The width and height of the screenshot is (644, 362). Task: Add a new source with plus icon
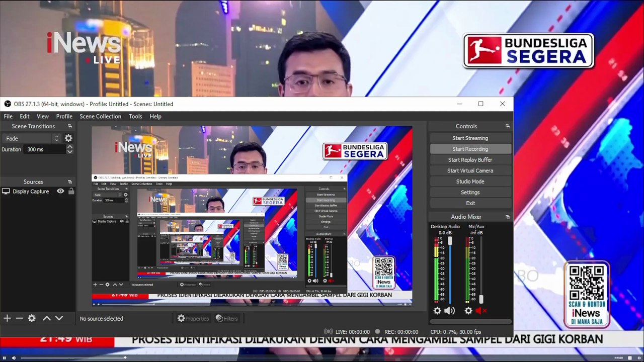tap(7, 318)
